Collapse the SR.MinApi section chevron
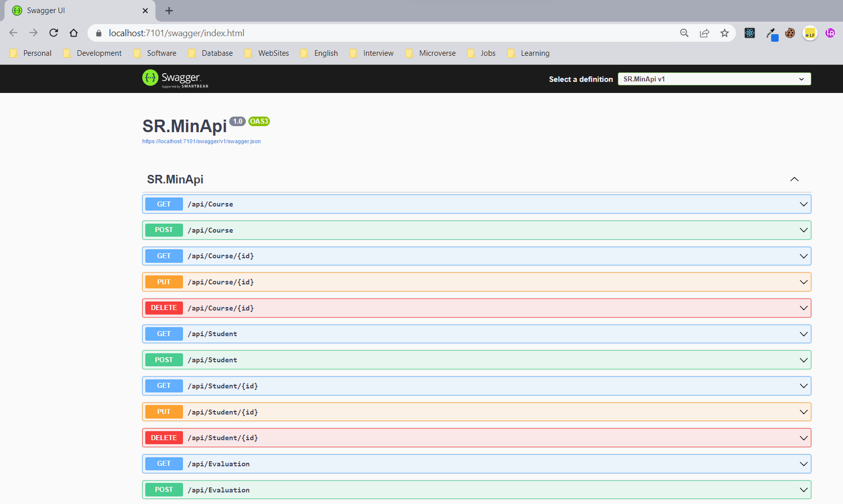 (x=794, y=179)
